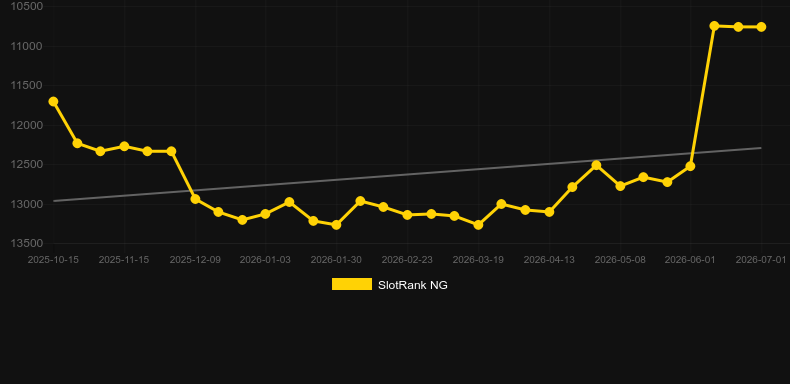Select the final data point at 2026-07-01
The image size is (790, 384).
pyautogui.click(x=761, y=27)
